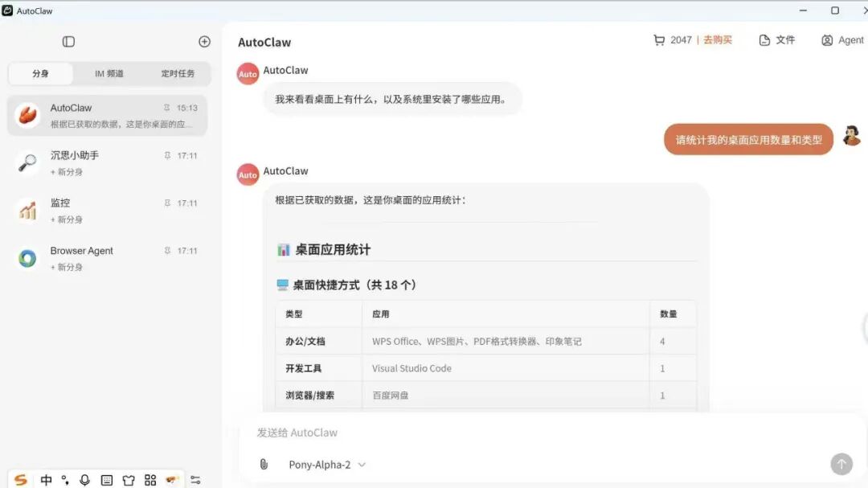Open the Browser Agent entry
The width and height of the screenshot is (868, 488).
click(x=108, y=258)
